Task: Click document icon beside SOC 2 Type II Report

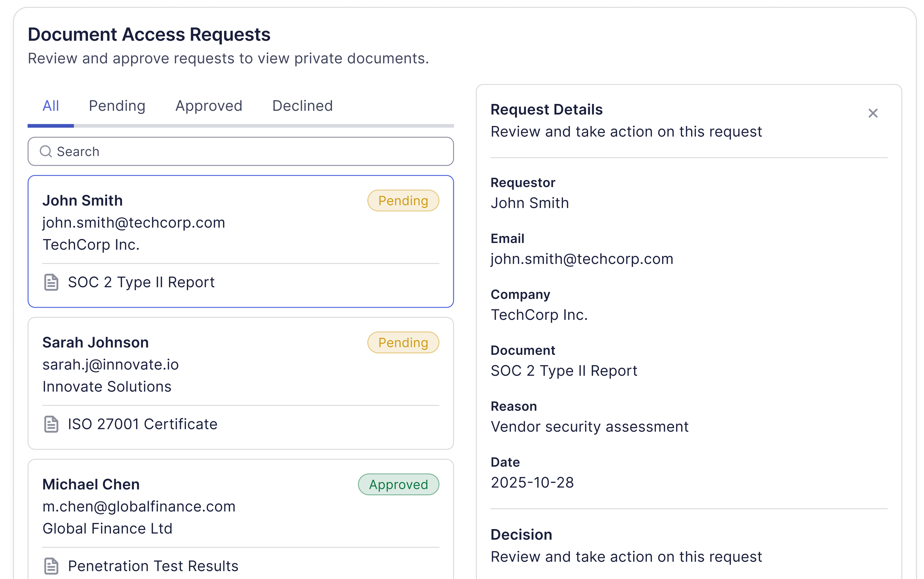Action: click(x=51, y=282)
